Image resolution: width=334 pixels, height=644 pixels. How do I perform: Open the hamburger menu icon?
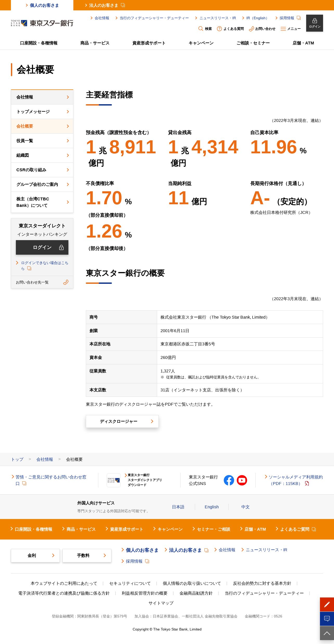point(283,29)
